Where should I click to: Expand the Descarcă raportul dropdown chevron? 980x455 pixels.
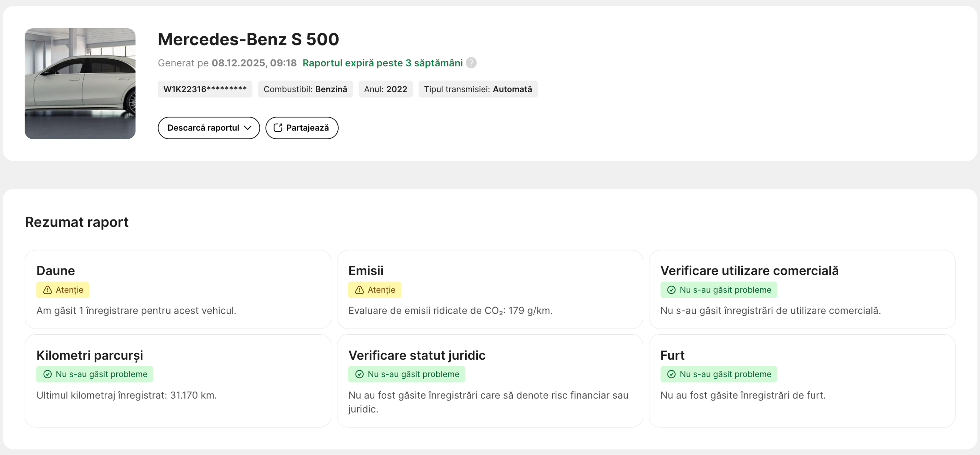coord(248,128)
